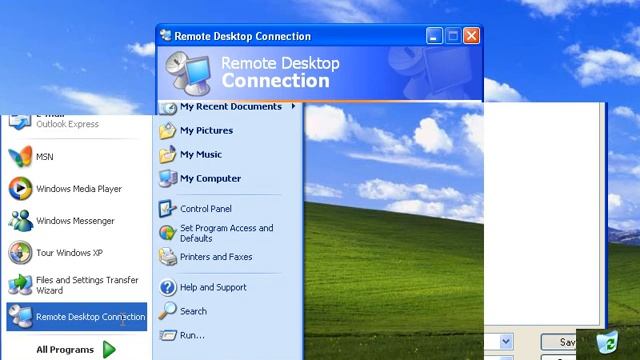This screenshot has width=640, height=360.
Task: Click the My Music folder icon
Action: click(167, 155)
